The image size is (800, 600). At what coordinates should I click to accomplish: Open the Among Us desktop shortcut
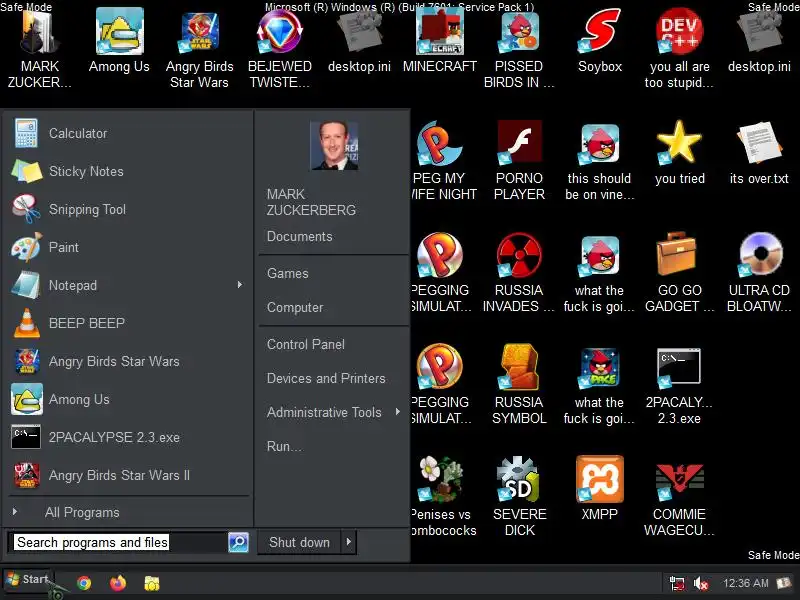[119, 41]
